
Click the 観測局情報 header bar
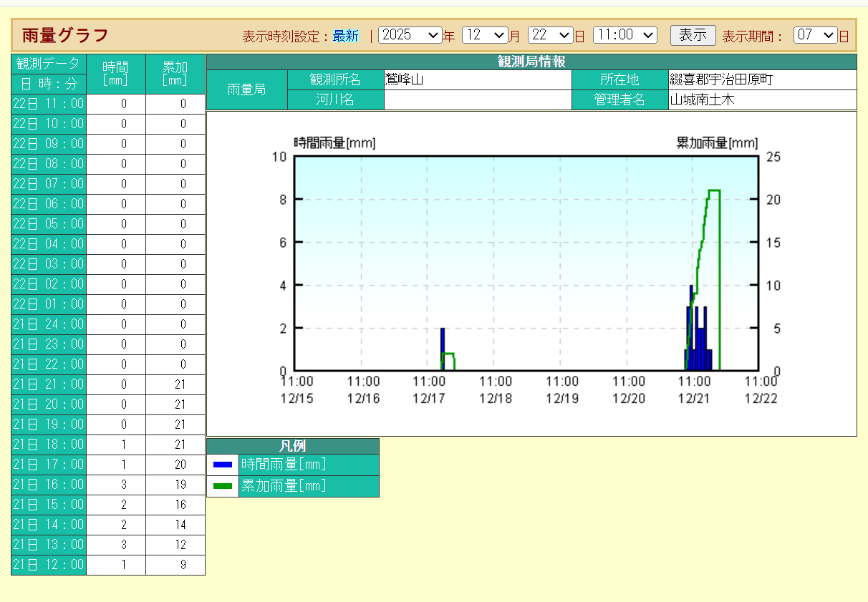coord(531,62)
